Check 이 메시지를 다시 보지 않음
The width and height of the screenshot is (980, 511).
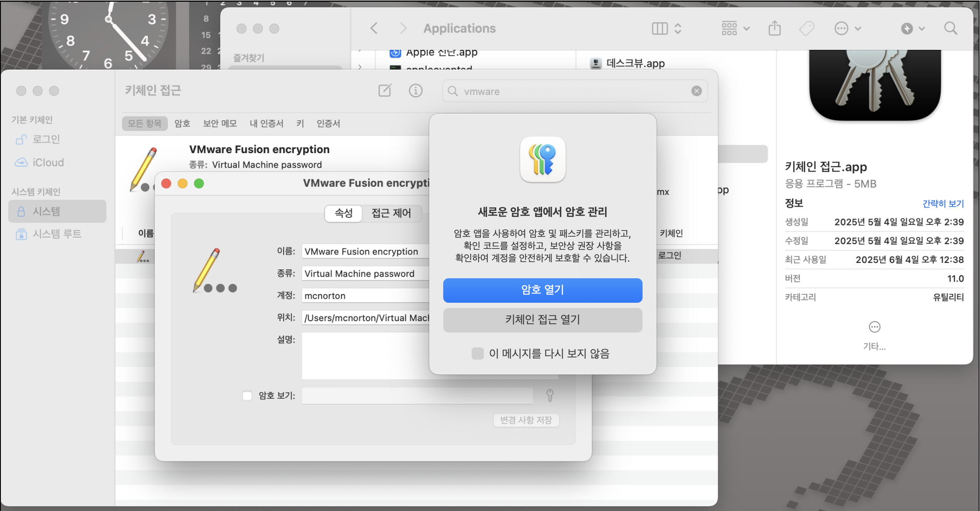(478, 353)
